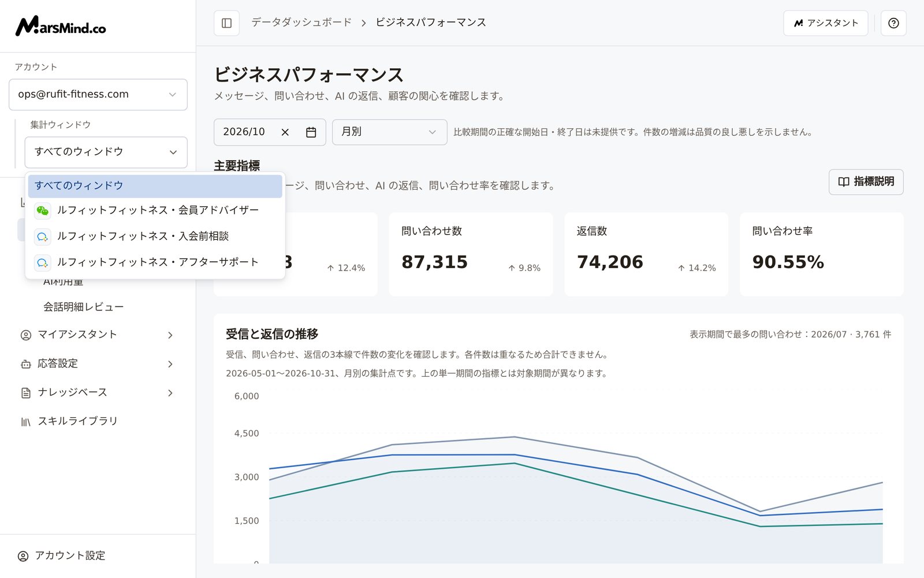Click the 問い合わせ数 card value 87,315
Viewport: 924px width, 578px height.
point(435,262)
